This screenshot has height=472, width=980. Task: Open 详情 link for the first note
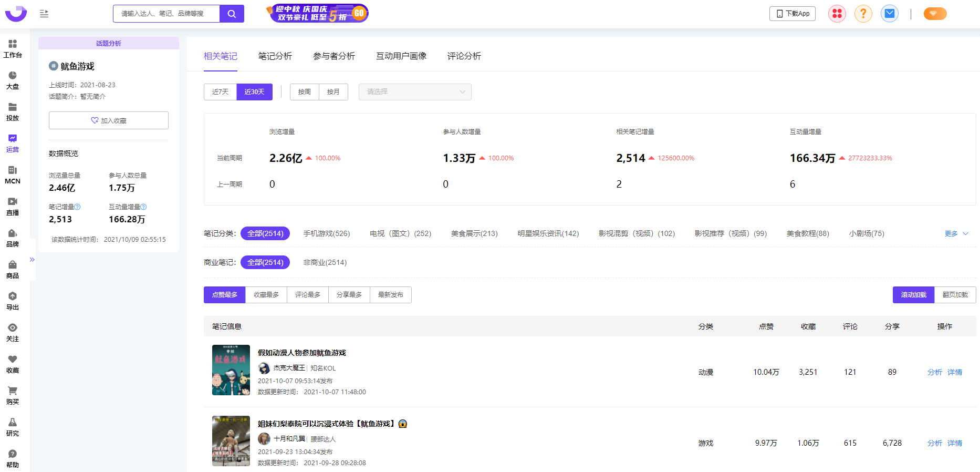[x=954, y=372]
